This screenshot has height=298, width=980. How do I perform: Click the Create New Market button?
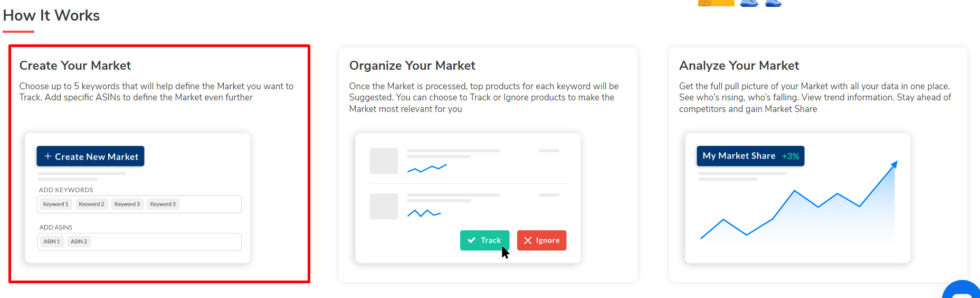point(90,156)
